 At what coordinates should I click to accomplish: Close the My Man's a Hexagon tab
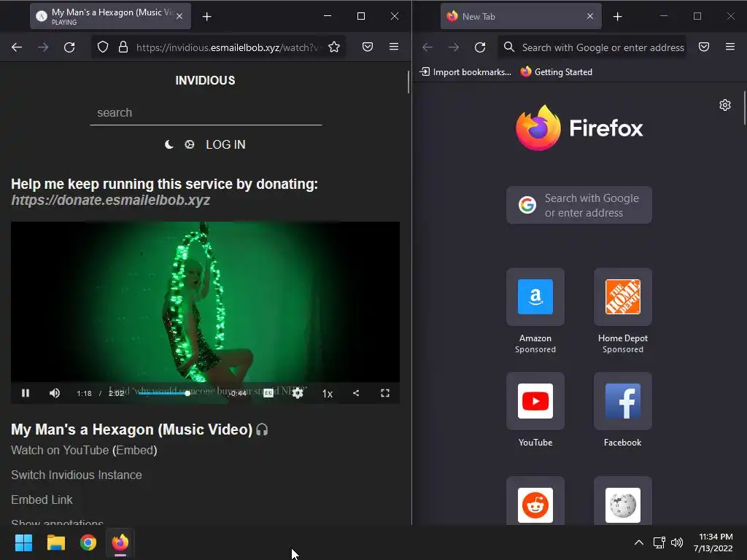tap(179, 16)
